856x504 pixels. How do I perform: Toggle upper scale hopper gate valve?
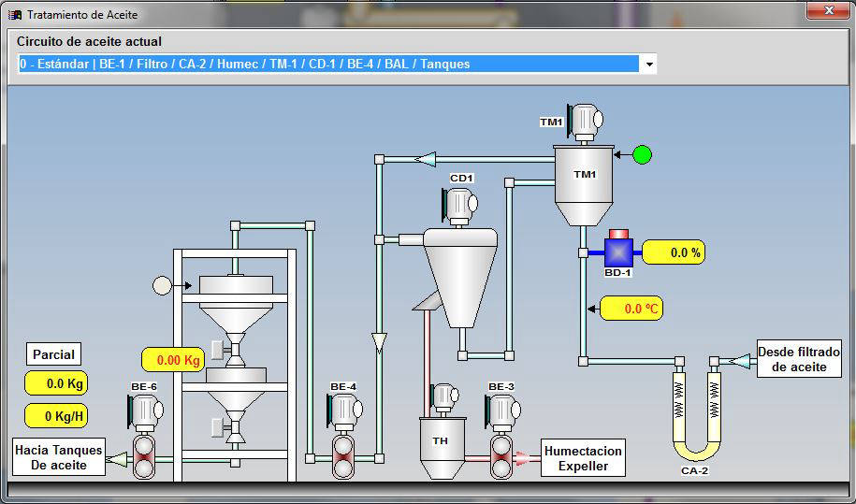[217, 349]
